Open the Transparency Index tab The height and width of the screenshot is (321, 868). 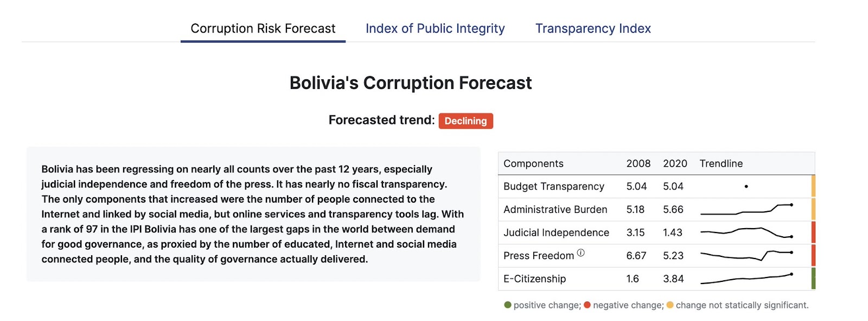[x=593, y=28]
